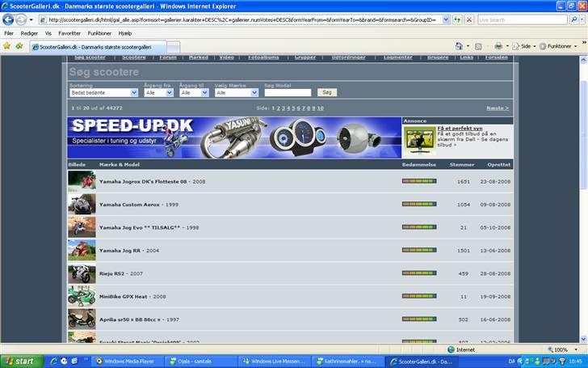Open Favorites Center star icon
This screenshot has width=588, height=368.
point(7,46)
